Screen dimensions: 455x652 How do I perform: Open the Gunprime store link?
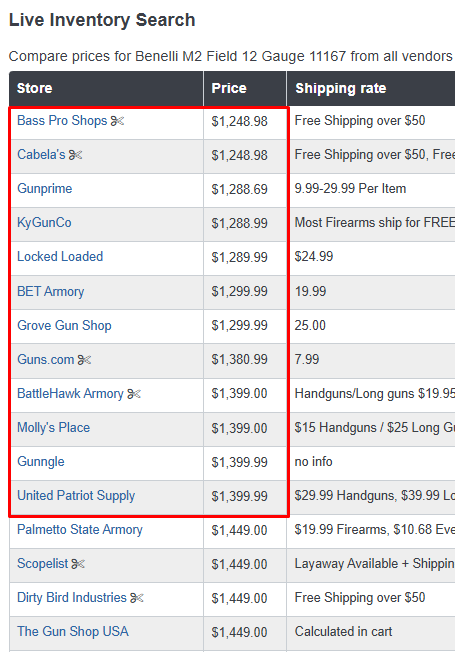[45, 189]
